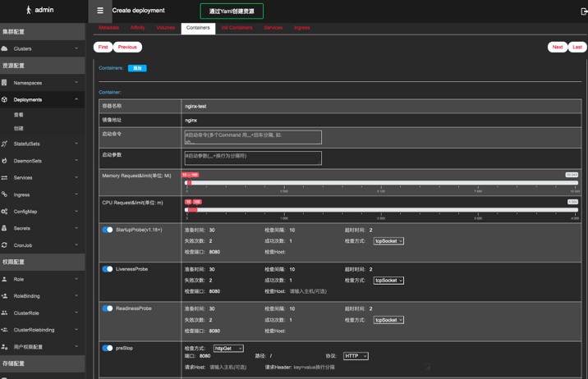Click the 启动命令 textarea
Screen dimensions: 588x379
click(x=253, y=137)
